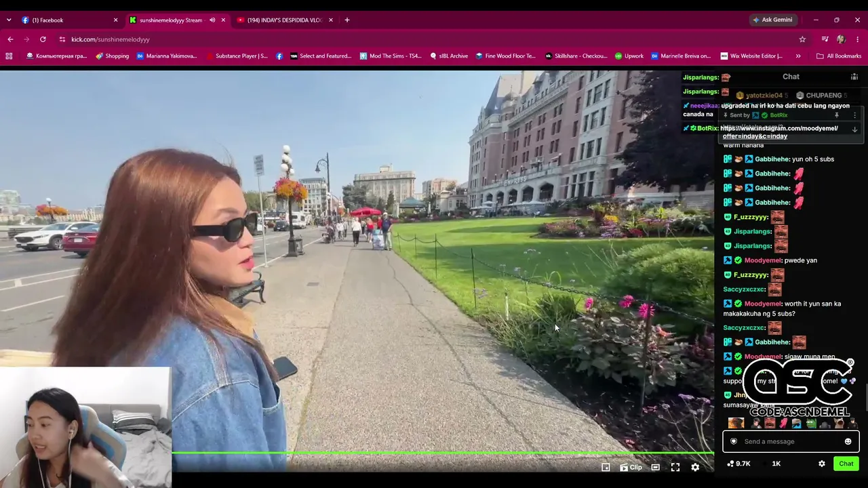Send message with green Chat button
Image resolution: width=868 pixels, height=488 pixels.
pos(846,464)
